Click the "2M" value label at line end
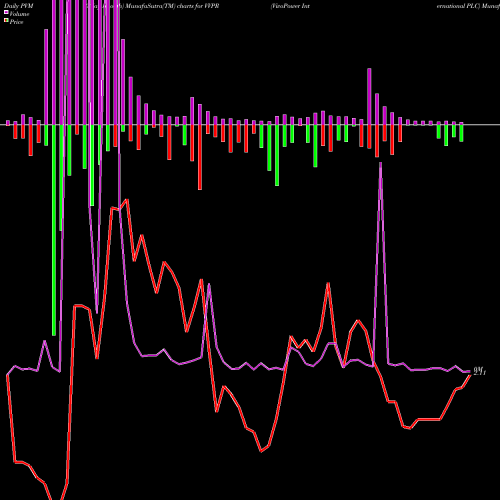The height and width of the screenshot is (500, 500). click(480, 371)
